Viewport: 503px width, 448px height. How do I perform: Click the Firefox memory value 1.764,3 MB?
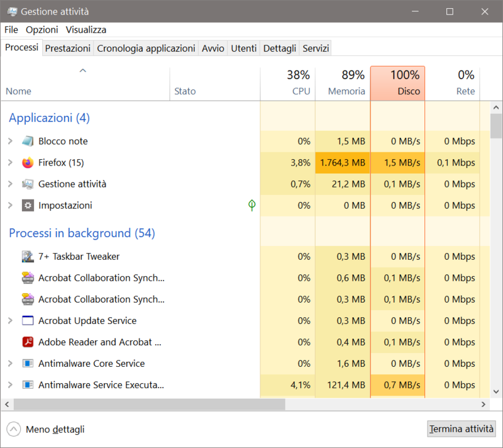pyautogui.click(x=343, y=163)
